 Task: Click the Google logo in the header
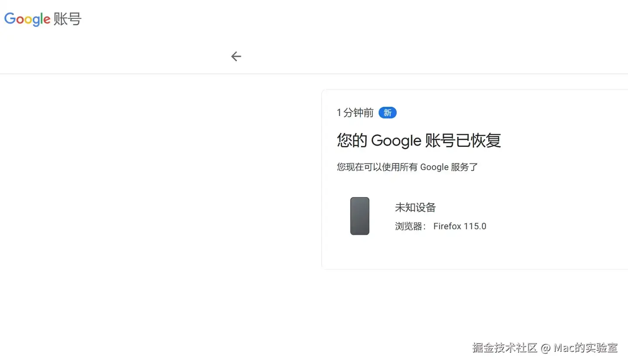[27, 19]
